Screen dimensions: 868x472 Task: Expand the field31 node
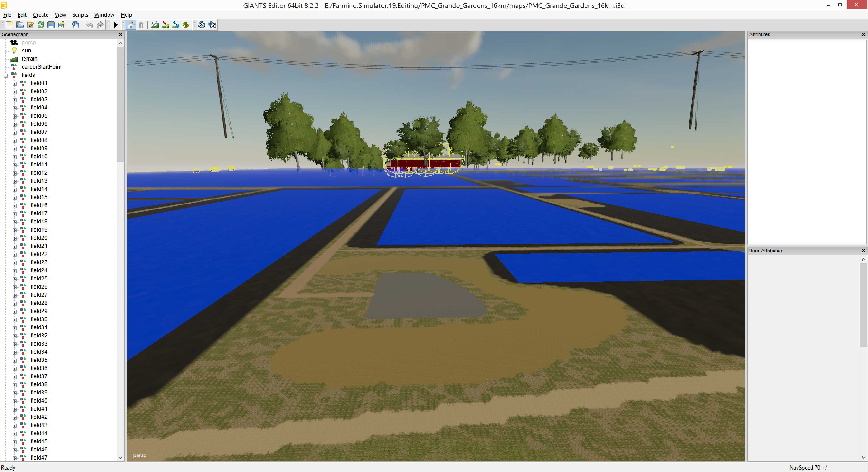click(x=14, y=328)
